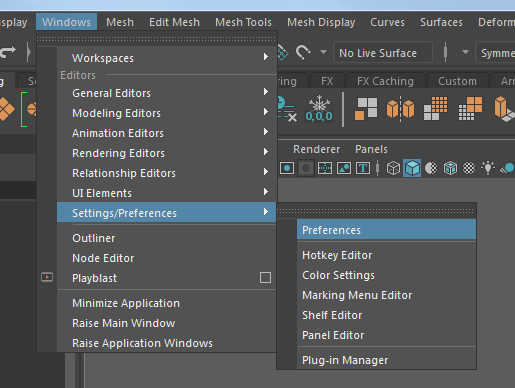Open dropdown arrow next to magnet icon
The width and height of the screenshot is (515, 388).
click(323, 52)
